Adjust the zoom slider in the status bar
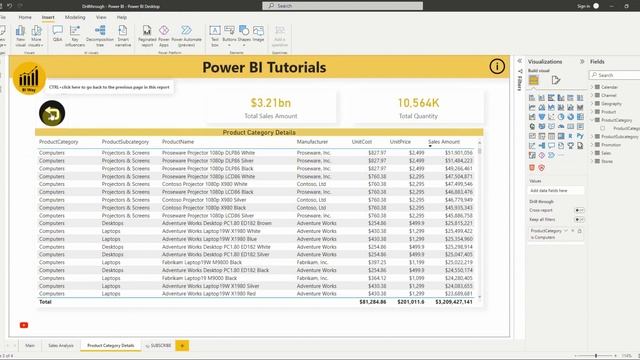The height and width of the screenshot is (360, 640). click(x=596, y=356)
